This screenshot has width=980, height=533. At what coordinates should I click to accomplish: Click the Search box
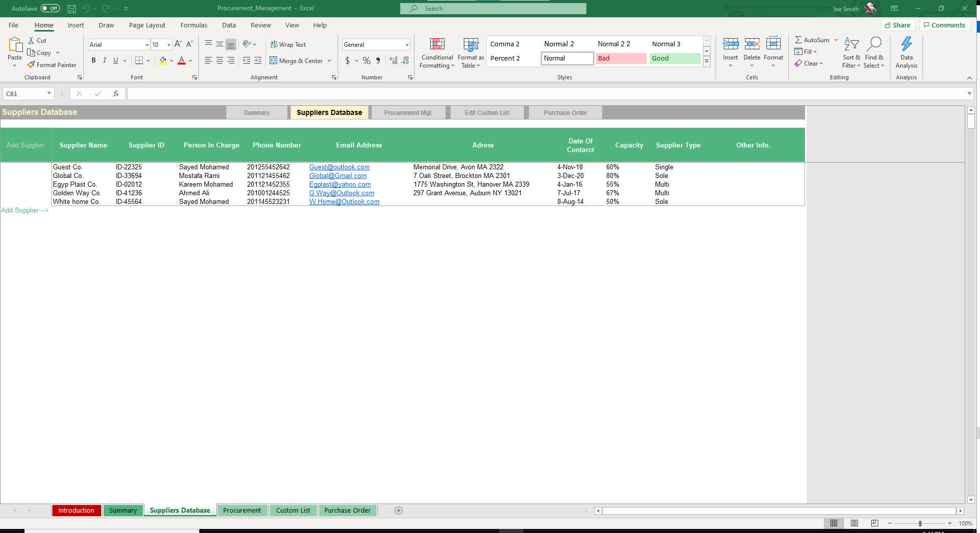(493, 9)
